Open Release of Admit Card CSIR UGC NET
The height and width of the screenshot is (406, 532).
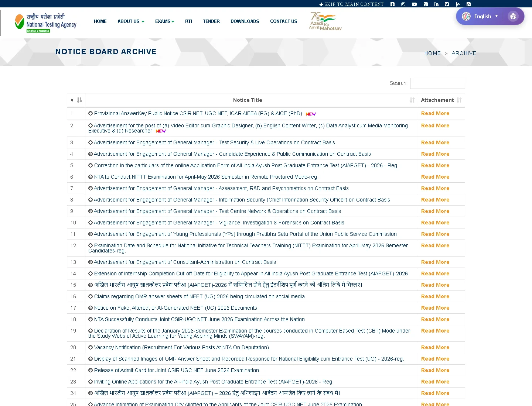tap(177, 371)
